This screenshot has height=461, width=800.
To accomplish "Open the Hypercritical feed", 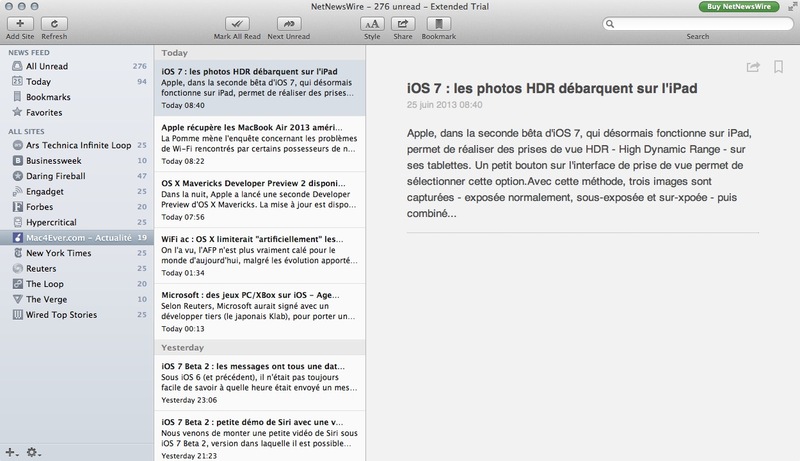I will 77,222.
